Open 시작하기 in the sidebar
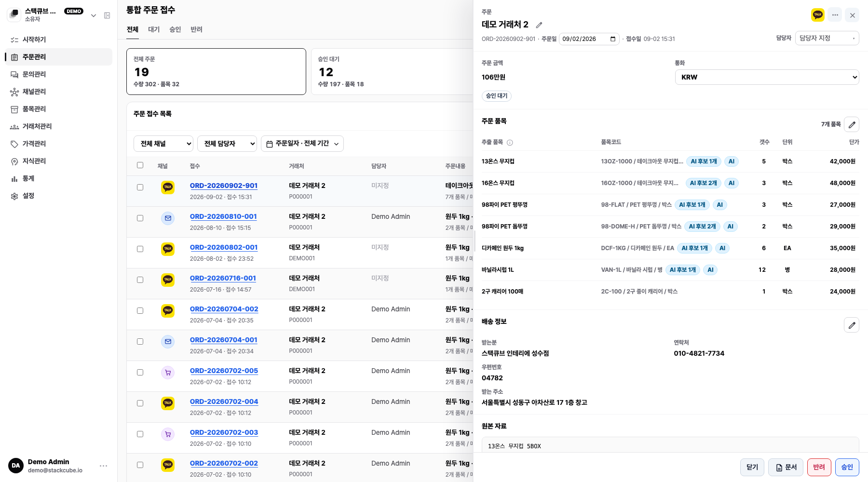Image resolution: width=868 pixels, height=482 pixels. point(59,40)
